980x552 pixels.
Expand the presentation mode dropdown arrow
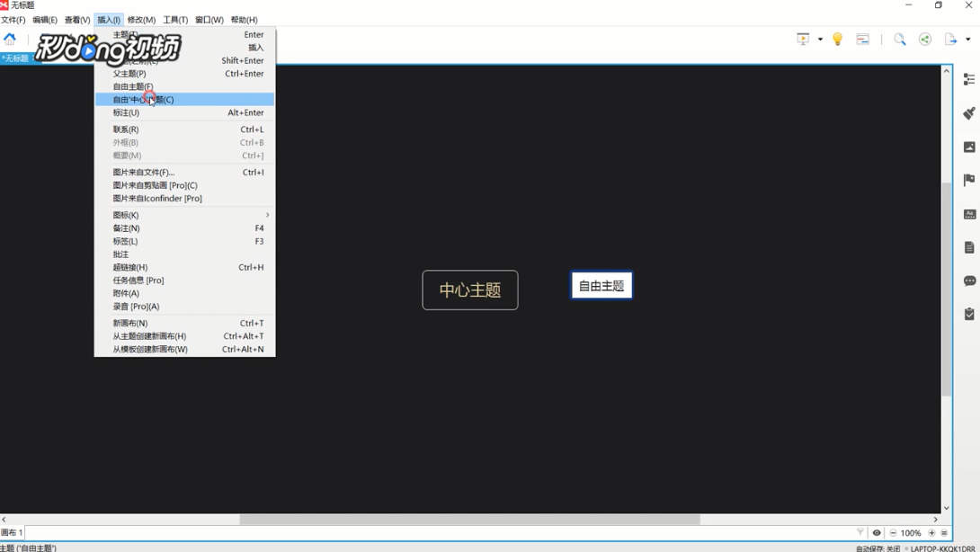pos(820,39)
